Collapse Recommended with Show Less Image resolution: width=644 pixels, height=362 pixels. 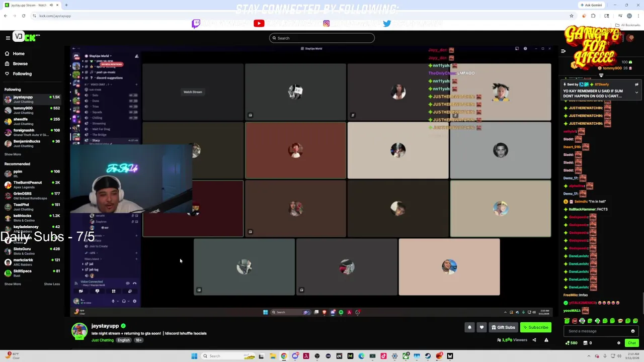tap(52, 284)
